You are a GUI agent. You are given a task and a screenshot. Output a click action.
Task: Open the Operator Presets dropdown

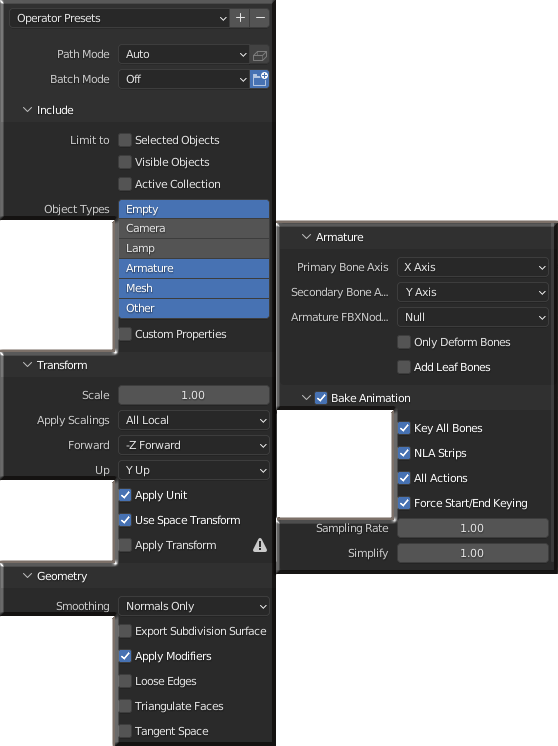tap(119, 18)
